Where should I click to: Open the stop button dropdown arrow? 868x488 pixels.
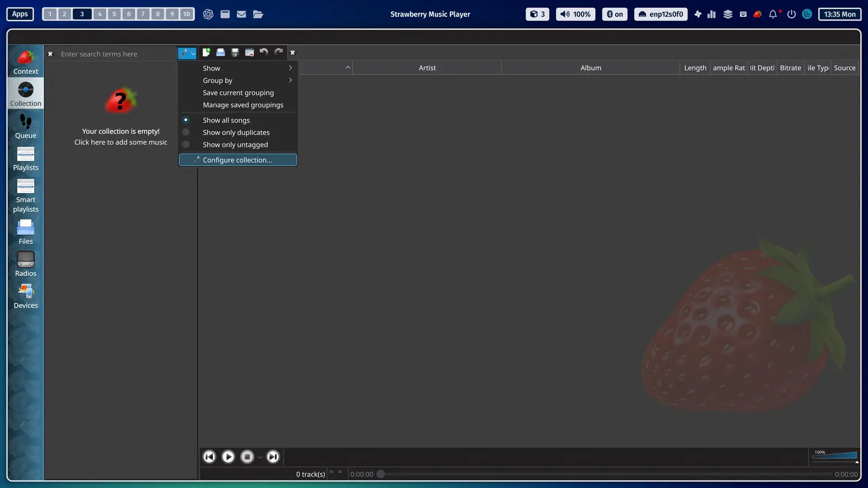click(x=260, y=458)
